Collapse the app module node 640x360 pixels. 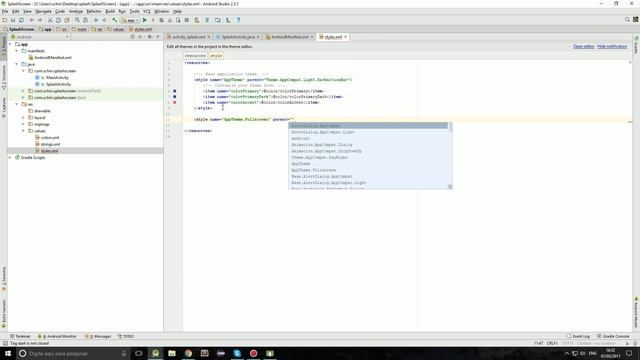click(10, 44)
